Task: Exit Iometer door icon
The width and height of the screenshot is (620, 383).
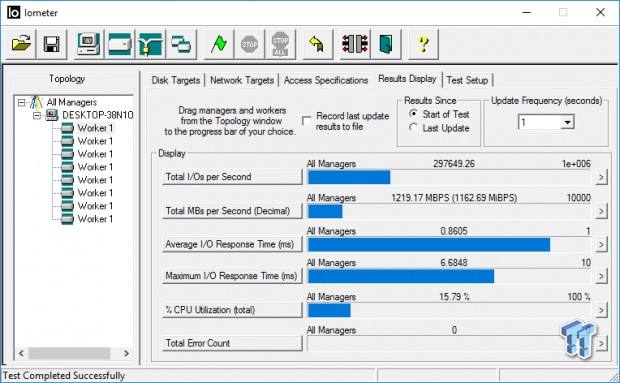Action: (x=386, y=44)
